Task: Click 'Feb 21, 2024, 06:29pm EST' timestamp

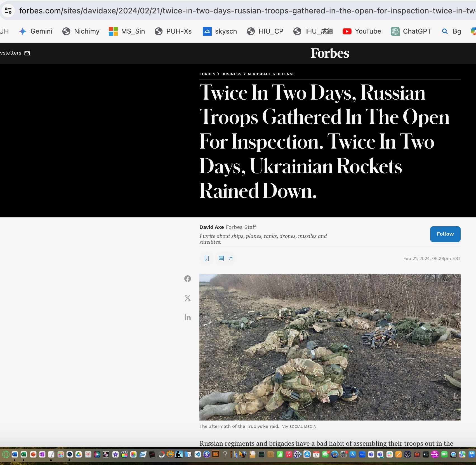Action: pyautogui.click(x=432, y=259)
